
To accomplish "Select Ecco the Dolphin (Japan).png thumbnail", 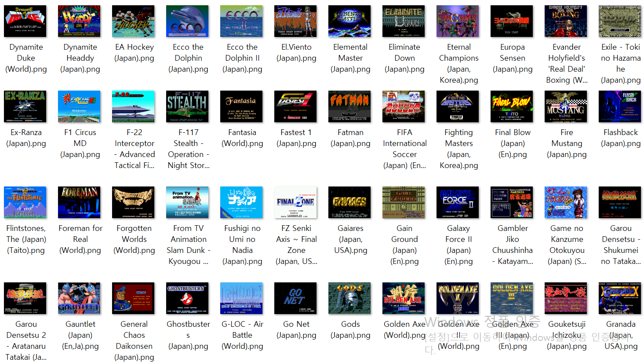I will pos(187,21).
